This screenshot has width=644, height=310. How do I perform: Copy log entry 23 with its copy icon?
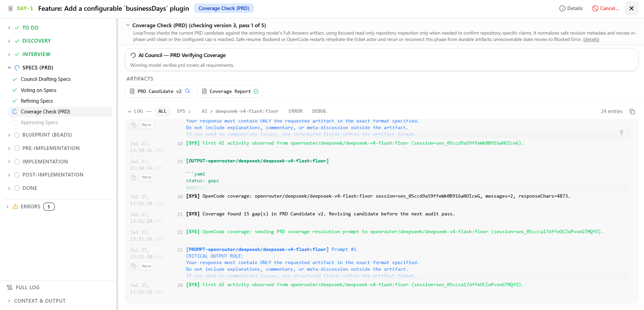point(134,266)
